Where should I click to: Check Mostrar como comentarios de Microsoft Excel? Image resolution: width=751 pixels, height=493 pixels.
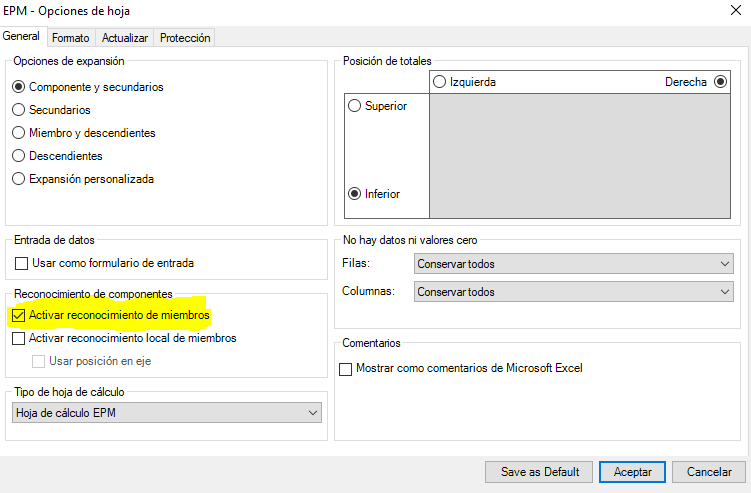(346, 369)
